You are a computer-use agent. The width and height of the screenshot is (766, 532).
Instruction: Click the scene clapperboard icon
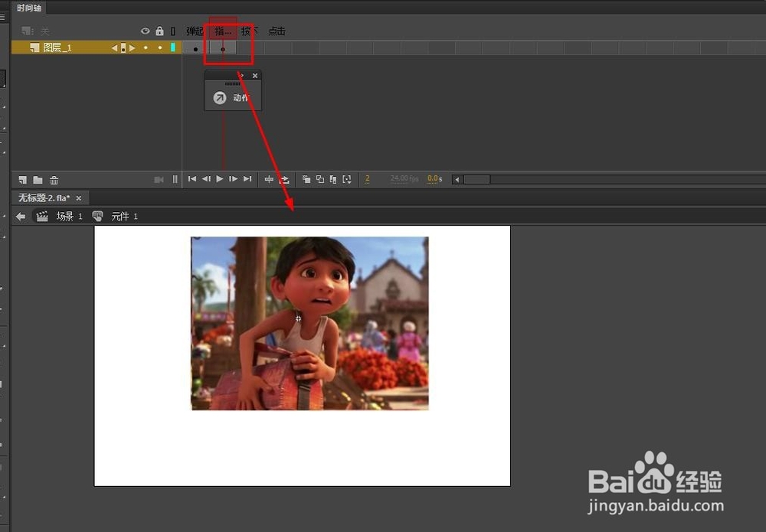pyautogui.click(x=42, y=216)
